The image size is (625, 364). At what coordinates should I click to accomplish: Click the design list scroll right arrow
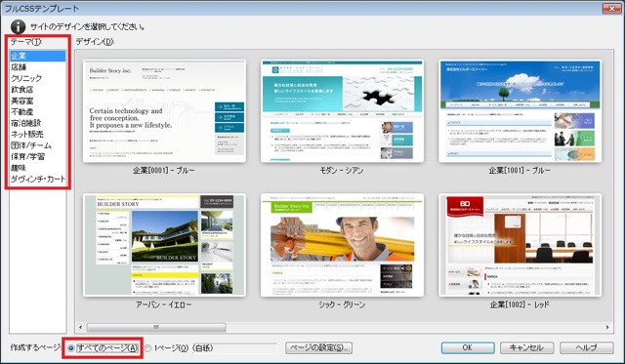pos(607,327)
